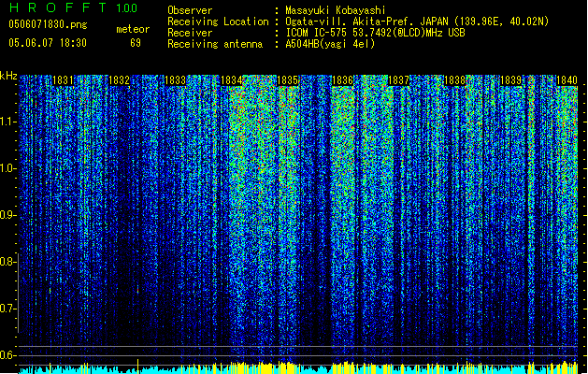The width and height of the screenshot is (588, 374).
Task: Click the 1831 time marker
Action: click(63, 80)
